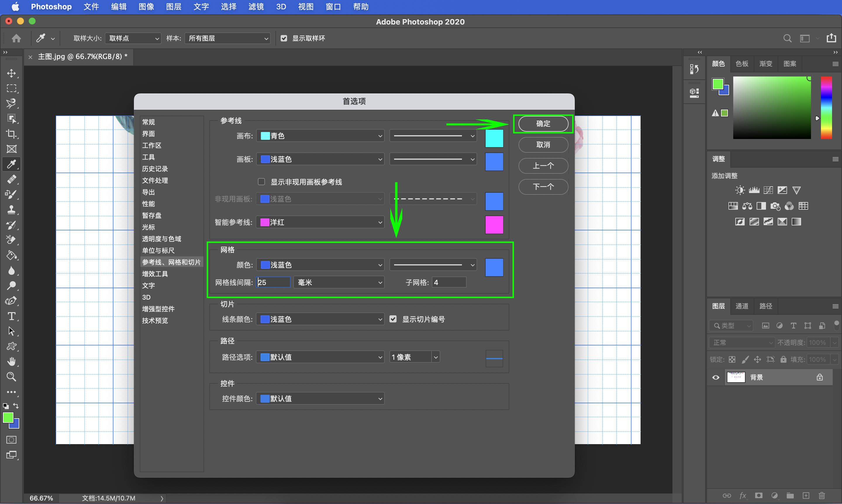
Task: Uncheck the 显示切片编号 checkbox
Action: [x=393, y=319]
